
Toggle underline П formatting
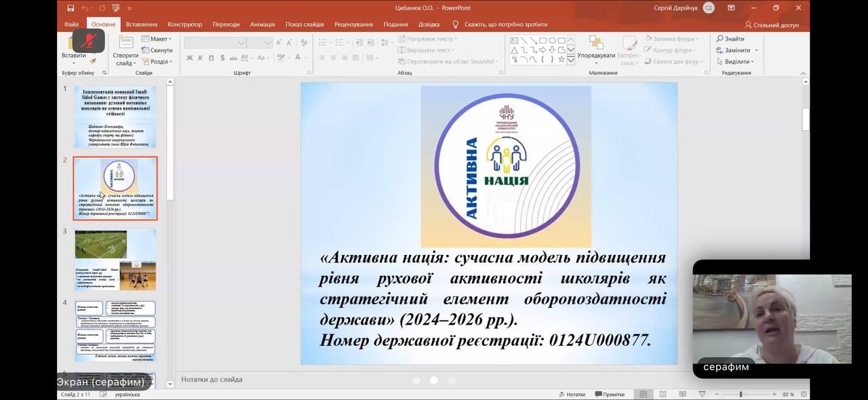212,58
